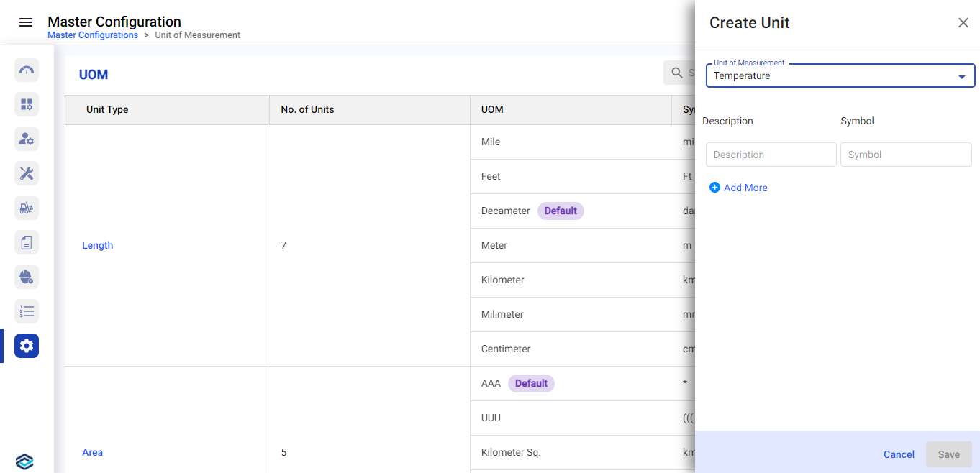Click into the Description input field

pos(771,155)
